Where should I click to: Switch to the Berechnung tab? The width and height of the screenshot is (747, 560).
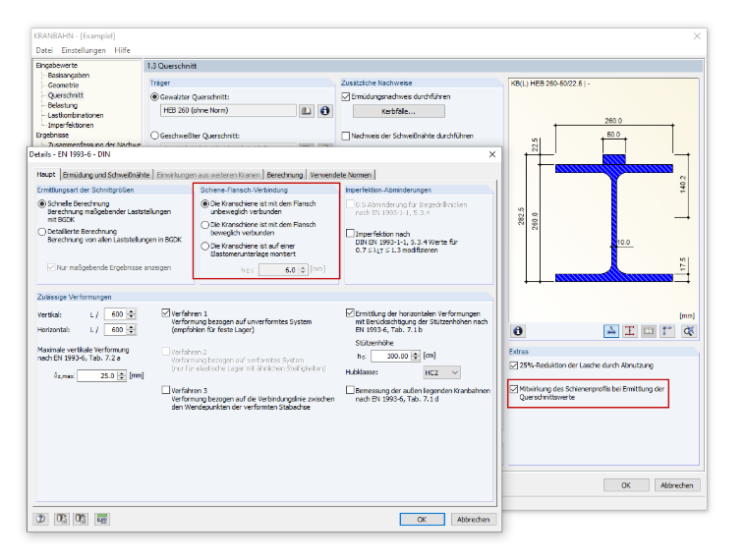[x=285, y=175]
